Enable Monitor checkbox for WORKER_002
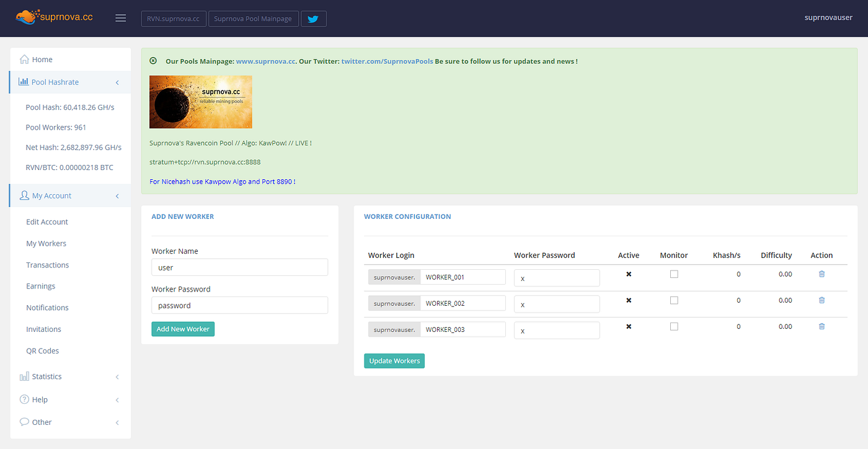 coord(674,300)
